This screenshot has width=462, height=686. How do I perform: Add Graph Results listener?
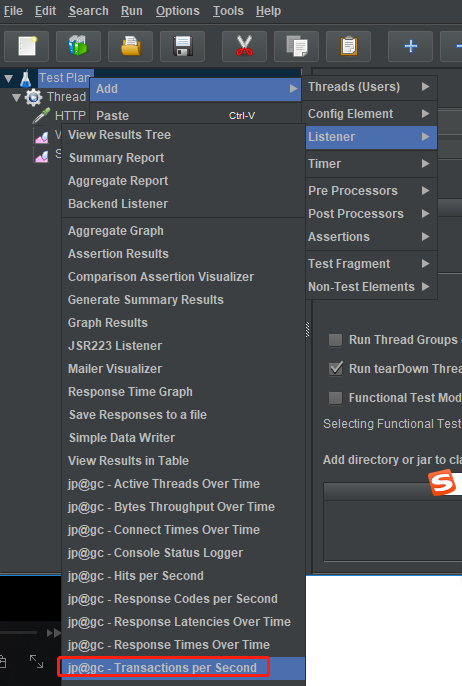183,322
